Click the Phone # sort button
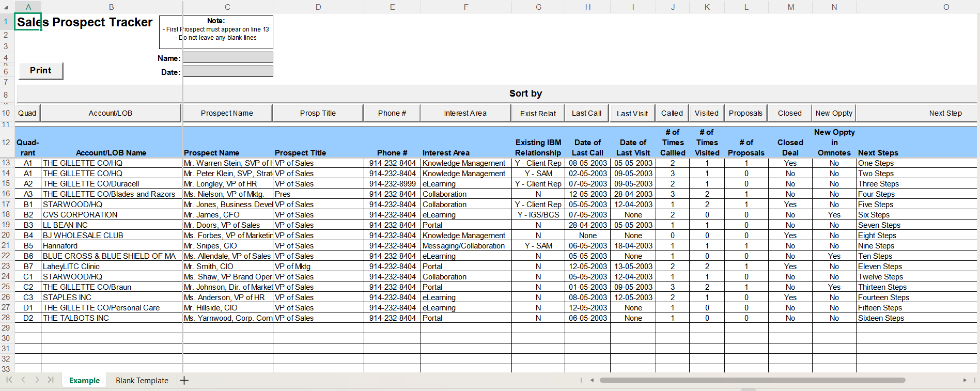Image resolution: width=980 pixels, height=391 pixels. tap(392, 113)
